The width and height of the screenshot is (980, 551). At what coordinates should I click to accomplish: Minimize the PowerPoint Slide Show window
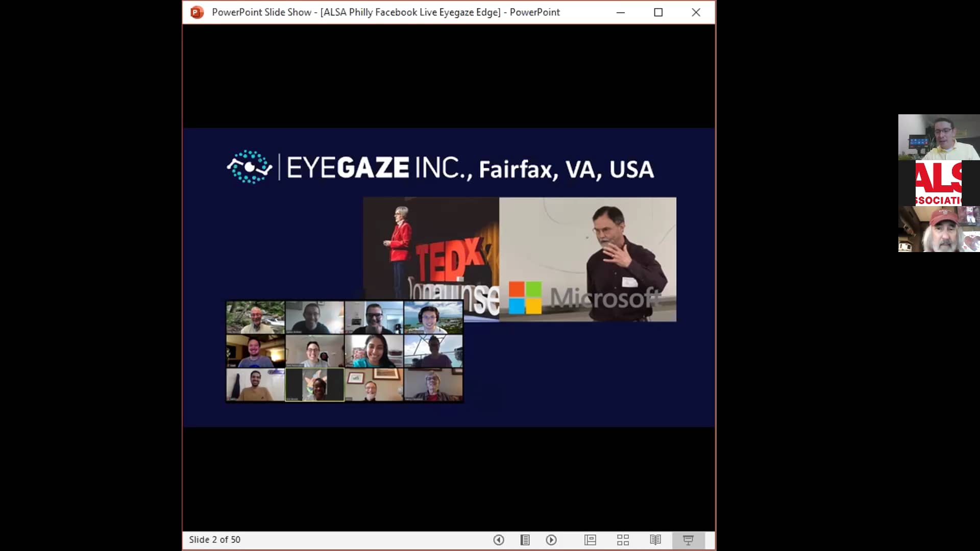click(x=621, y=12)
